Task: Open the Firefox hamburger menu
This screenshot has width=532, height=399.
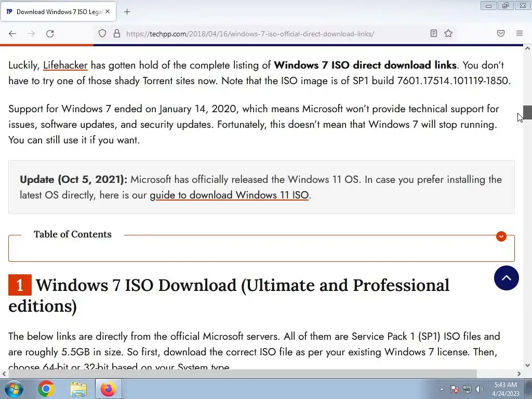Action: (x=520, y=33)
